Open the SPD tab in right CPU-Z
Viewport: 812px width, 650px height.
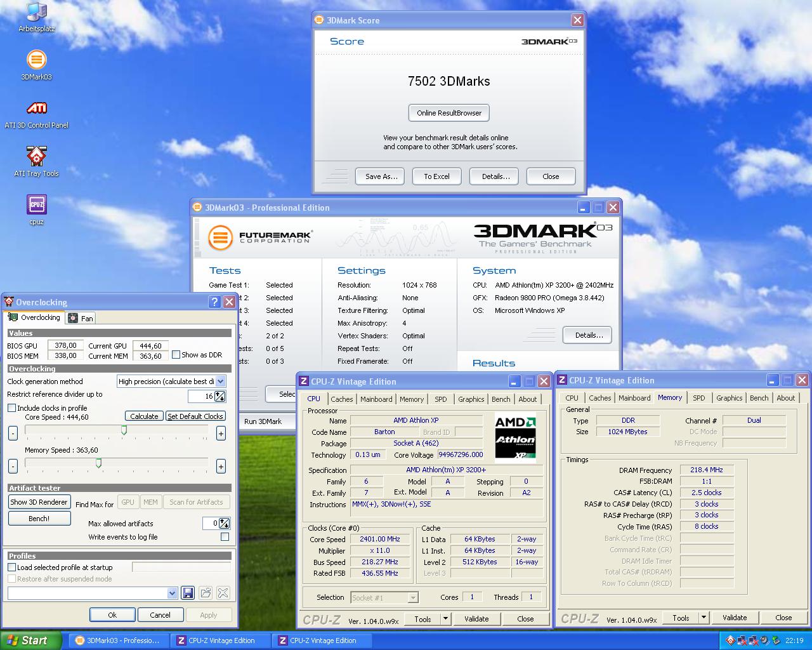tap(698, 398)
